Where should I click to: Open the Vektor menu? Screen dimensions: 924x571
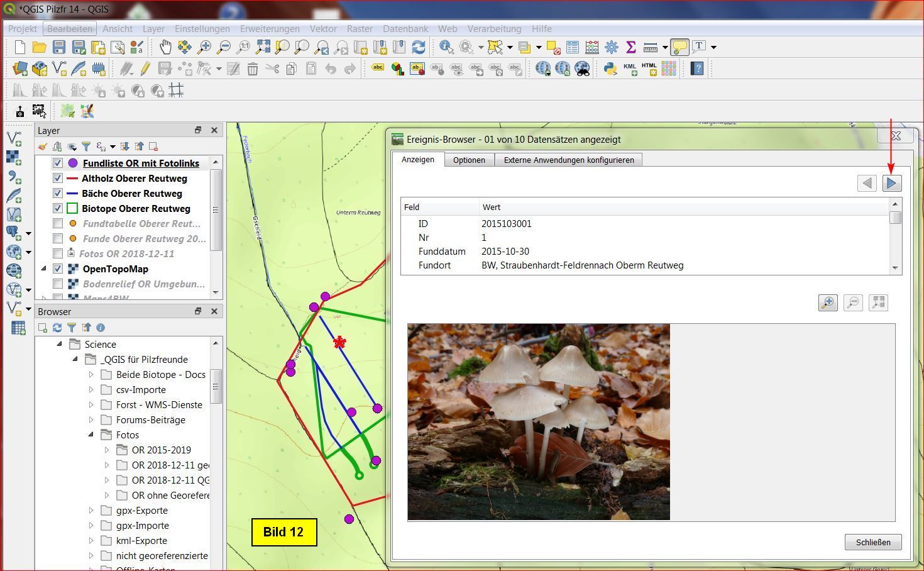[x=323, y=29]
